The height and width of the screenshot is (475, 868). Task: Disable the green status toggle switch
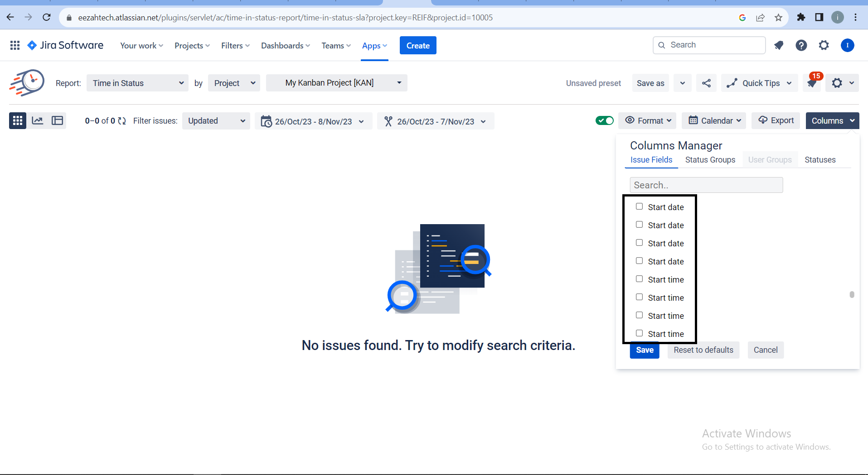tap(604, 120)
